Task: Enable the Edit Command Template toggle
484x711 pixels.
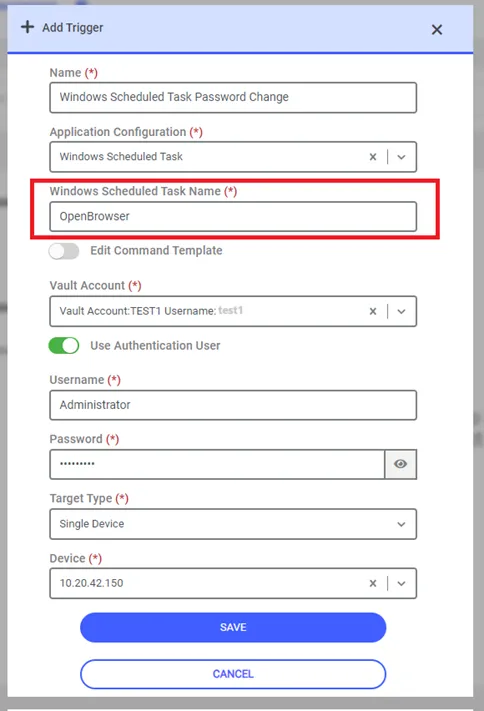Action: tap(64, 251)
